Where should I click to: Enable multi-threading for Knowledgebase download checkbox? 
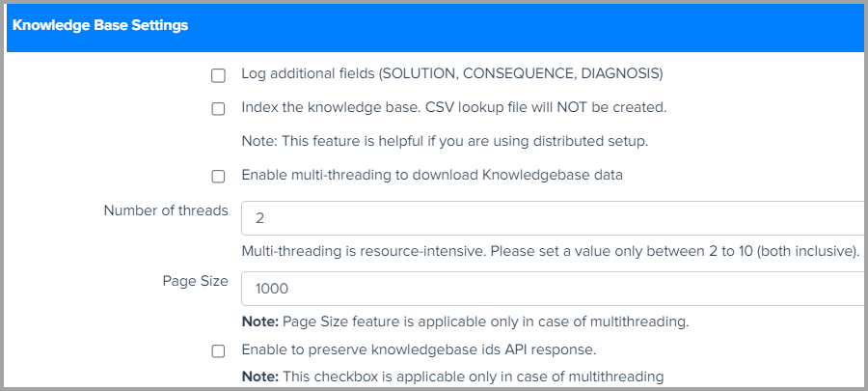click(x=219, y=176)
